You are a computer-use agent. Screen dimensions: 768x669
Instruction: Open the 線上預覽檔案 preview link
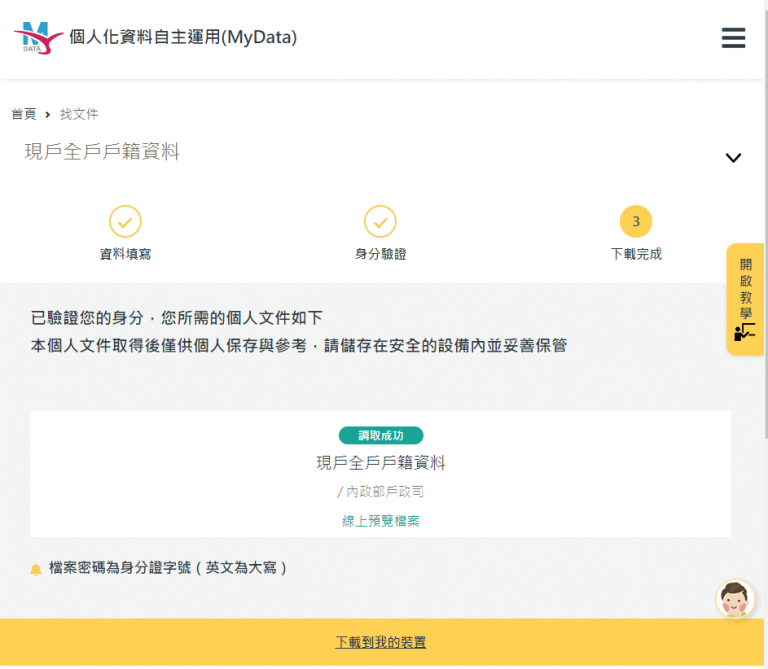point(381,521)
